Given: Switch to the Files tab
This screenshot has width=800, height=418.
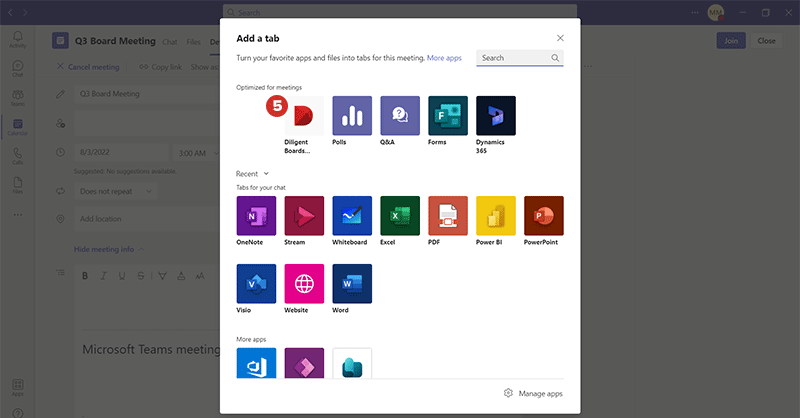Looking at the screenshot, I should pos(193,42).
